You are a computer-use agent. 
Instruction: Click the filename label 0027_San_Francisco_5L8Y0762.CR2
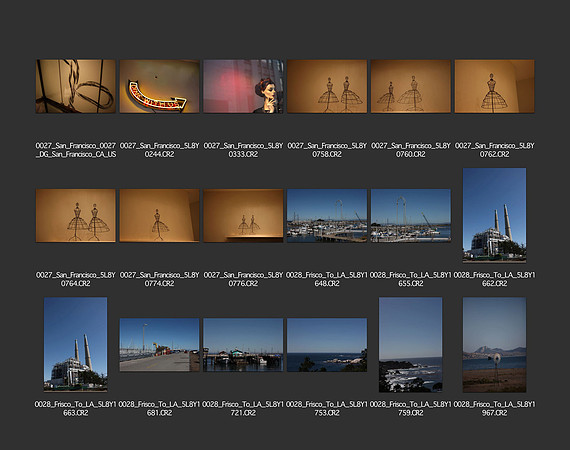[494, 150]
